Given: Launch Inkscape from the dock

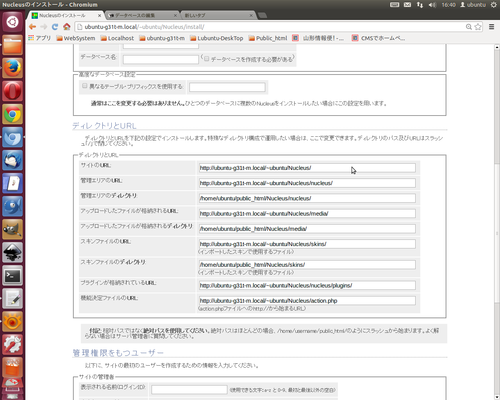Looking at the screenshot, I should point(12,252).
